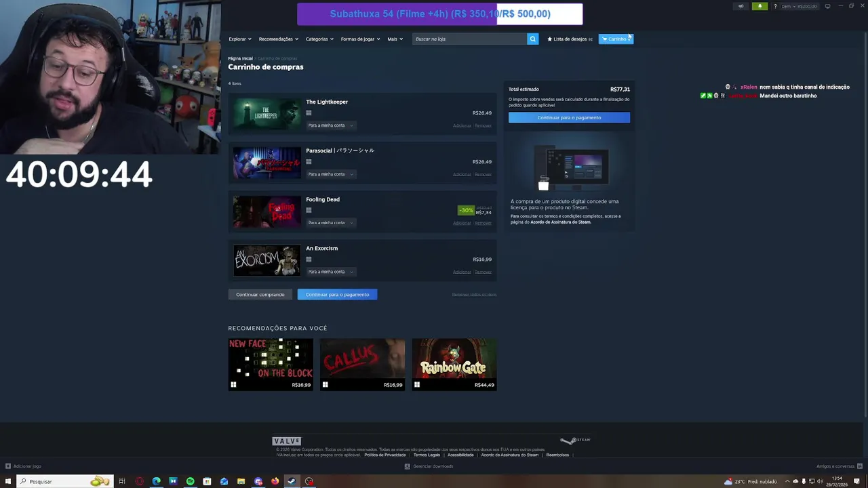Expand account dropdown for The Lightkeeper
This screenshot has width=868, height=488.
tap(330, 125)
